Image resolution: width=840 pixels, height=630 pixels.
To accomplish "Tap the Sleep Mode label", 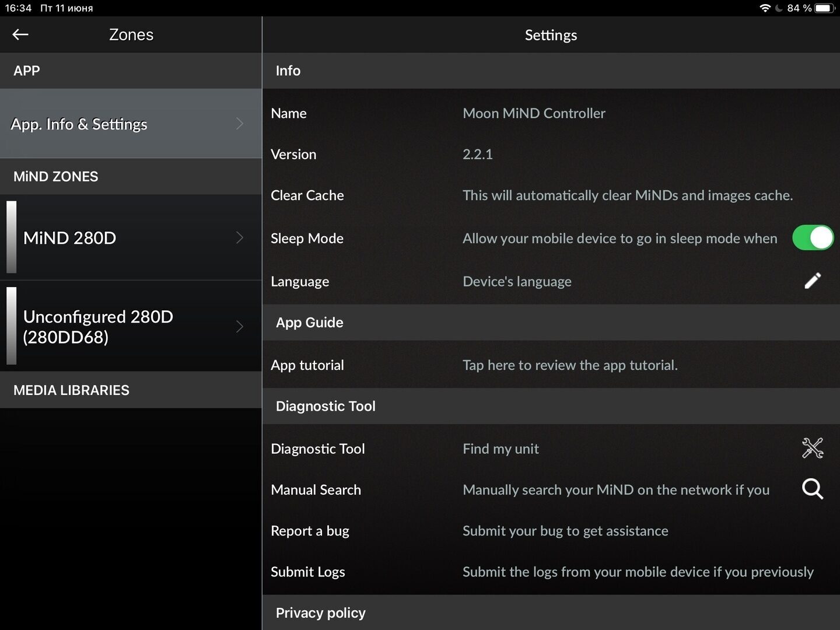I will point(307,239).
